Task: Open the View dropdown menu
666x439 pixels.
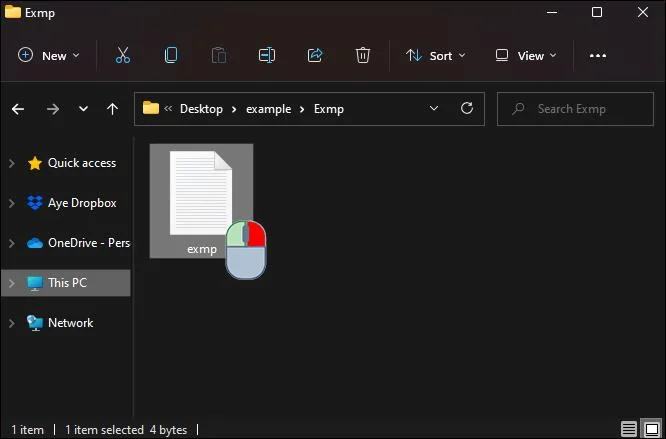Action: [x=526, y=56]
